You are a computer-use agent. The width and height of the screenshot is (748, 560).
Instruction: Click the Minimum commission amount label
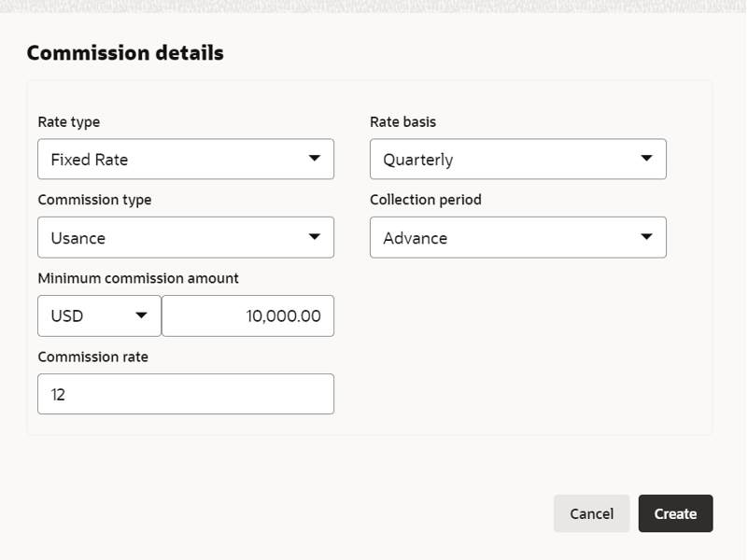click(138, 278)
